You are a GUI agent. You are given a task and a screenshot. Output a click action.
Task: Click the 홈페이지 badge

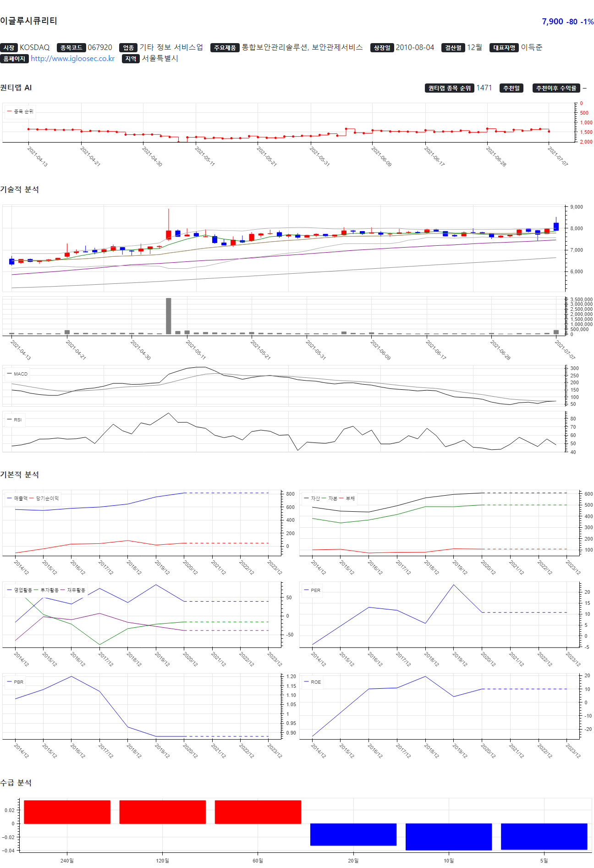(14, 59)
